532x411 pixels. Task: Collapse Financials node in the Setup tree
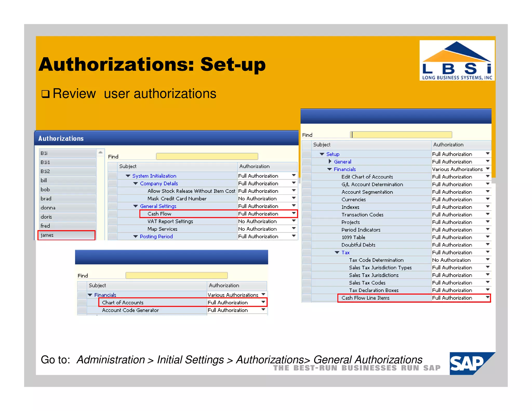click(x=330, y=169)
